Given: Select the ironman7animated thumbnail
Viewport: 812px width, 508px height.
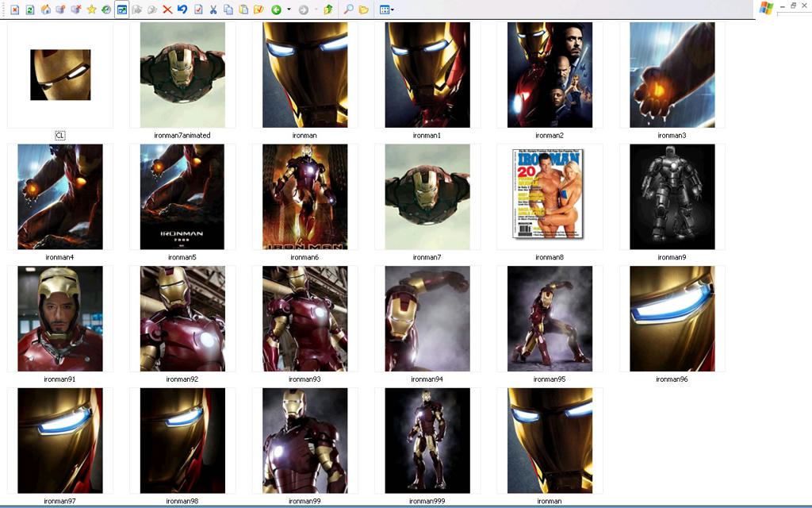Looking at the screenshot, I should point(182,75).
